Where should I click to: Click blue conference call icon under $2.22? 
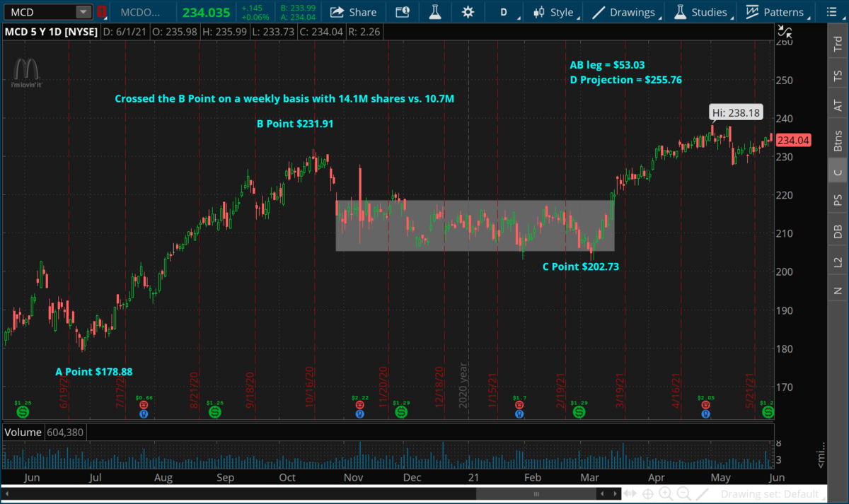pos(359,413)
